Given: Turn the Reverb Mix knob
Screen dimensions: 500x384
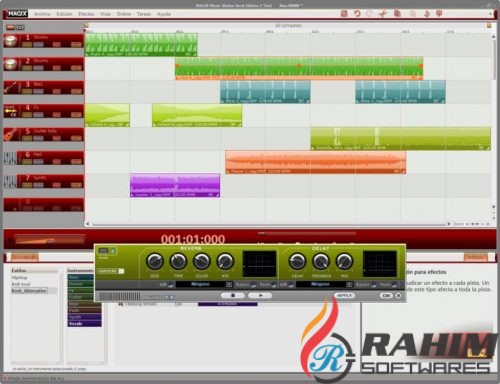Looking at the screenshot, I should (x=225, y=261).
